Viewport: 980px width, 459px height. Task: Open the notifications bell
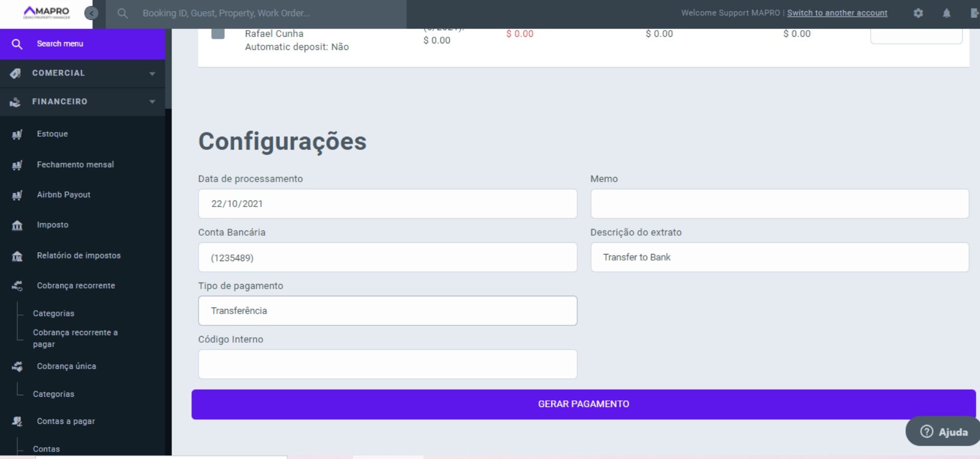[946, 13]
